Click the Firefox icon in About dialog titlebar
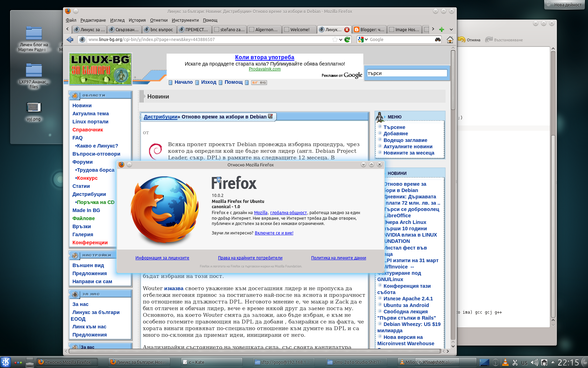 click(121, 164)
